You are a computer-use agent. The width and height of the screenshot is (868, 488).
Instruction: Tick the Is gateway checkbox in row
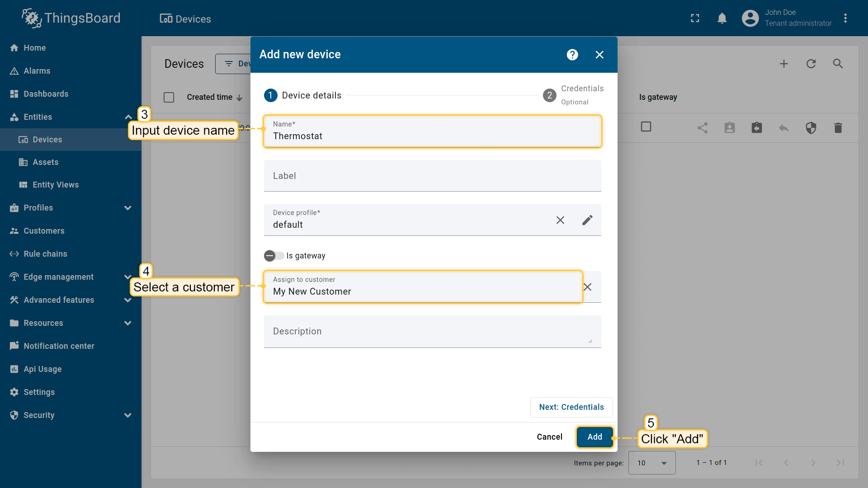646,127
